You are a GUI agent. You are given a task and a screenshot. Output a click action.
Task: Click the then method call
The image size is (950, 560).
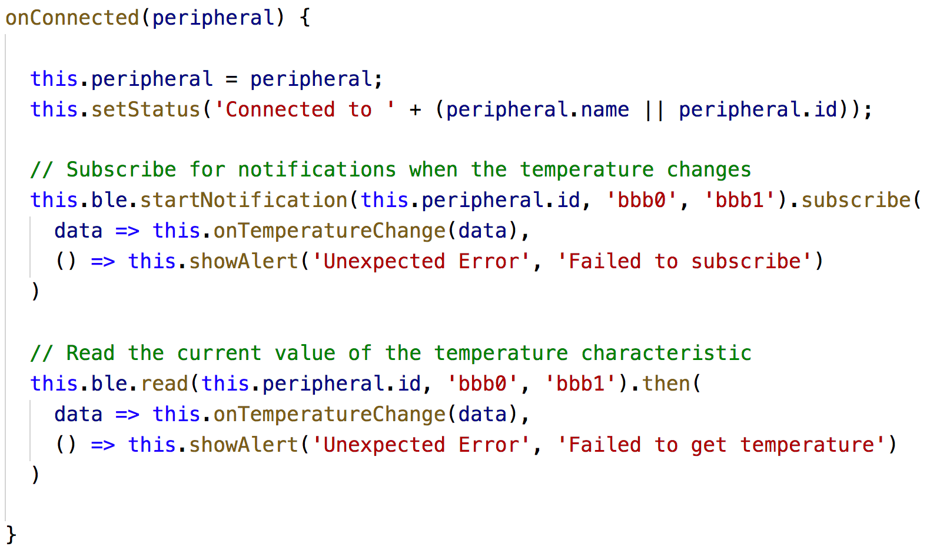(x=666, y=384)
